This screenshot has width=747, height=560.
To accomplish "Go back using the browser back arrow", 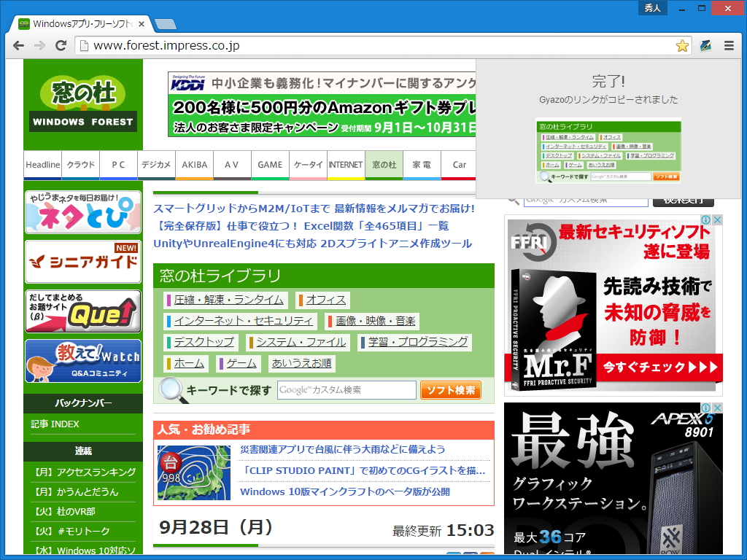I will click(19, 45).
